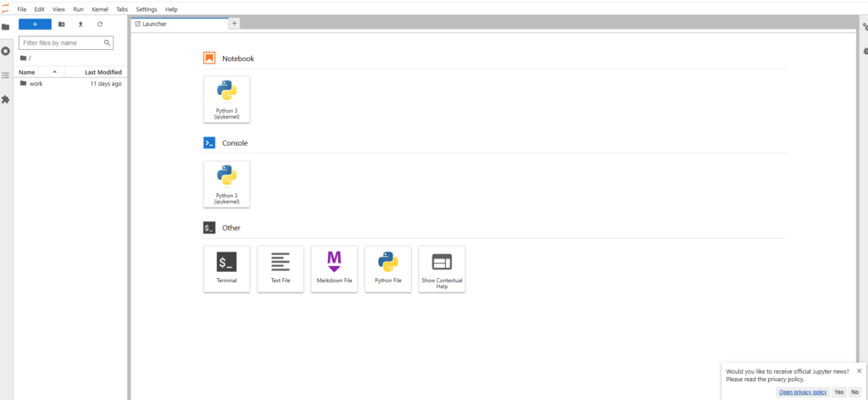Open privacy policy link
Viewport: 868px width, 400px height.
coord(803,392)
